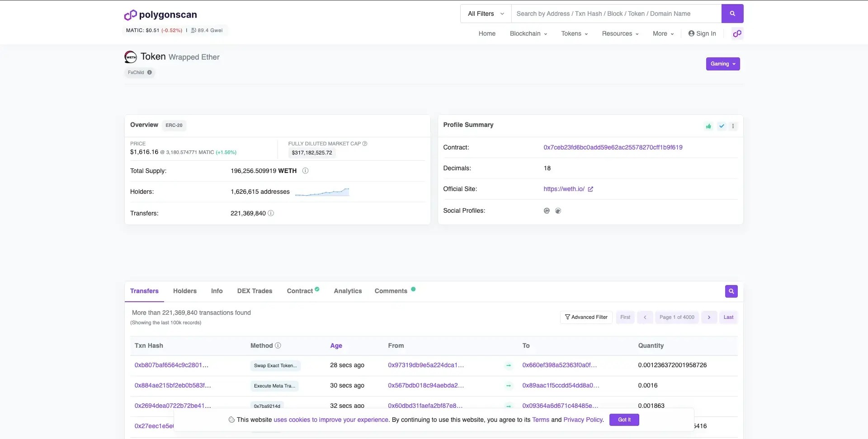The width and height of the screenshot is (868, 439).
Task: Click the cookies usage link in banner
Action: coord(331,420)
